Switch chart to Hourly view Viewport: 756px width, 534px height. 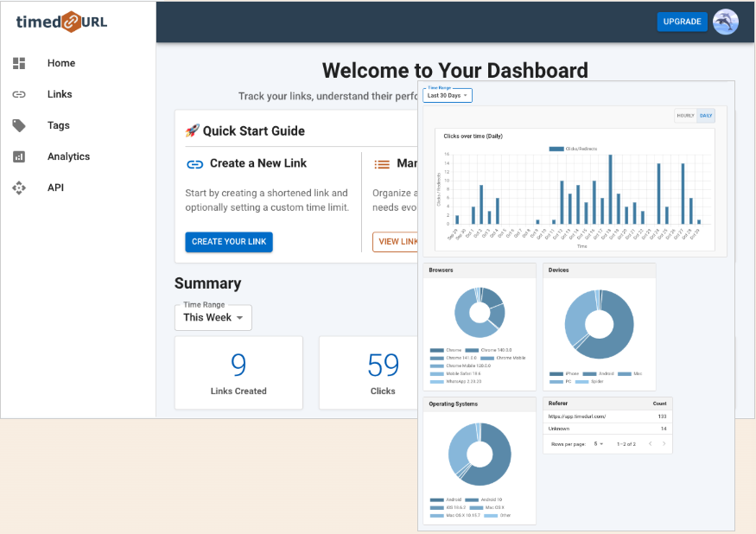[685, 116]
